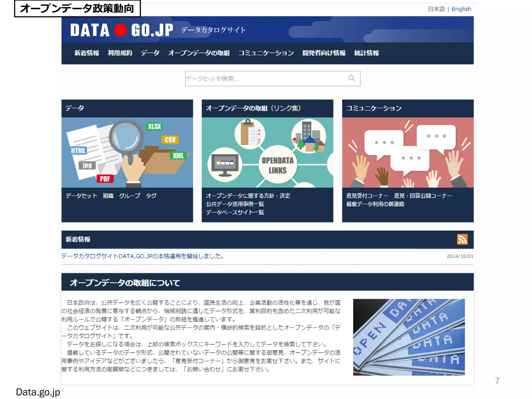The width and height of the screenshot is (532, 399).
Task: Click the コミュニケーション card header title
Action: (x=374, y=108)
